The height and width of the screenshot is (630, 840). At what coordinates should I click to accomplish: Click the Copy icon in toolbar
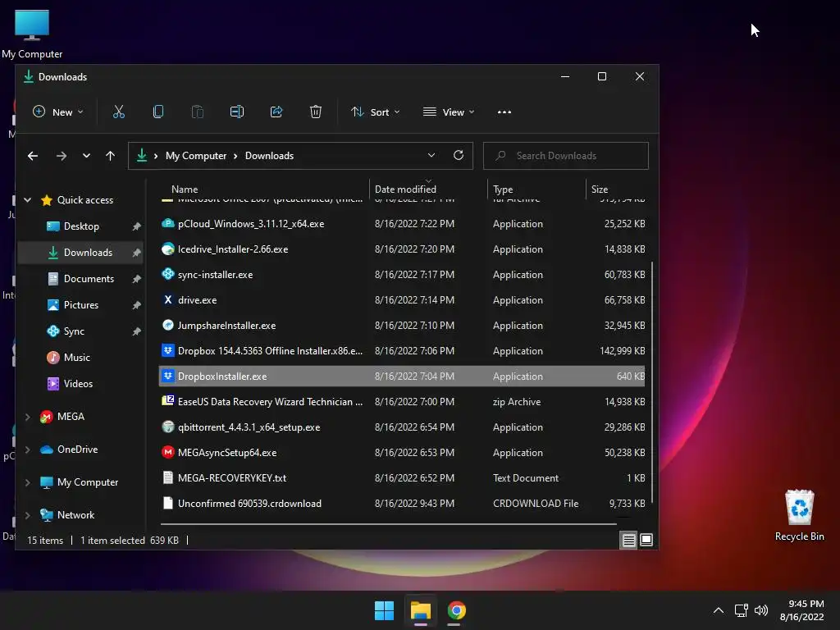click(158, 112)
